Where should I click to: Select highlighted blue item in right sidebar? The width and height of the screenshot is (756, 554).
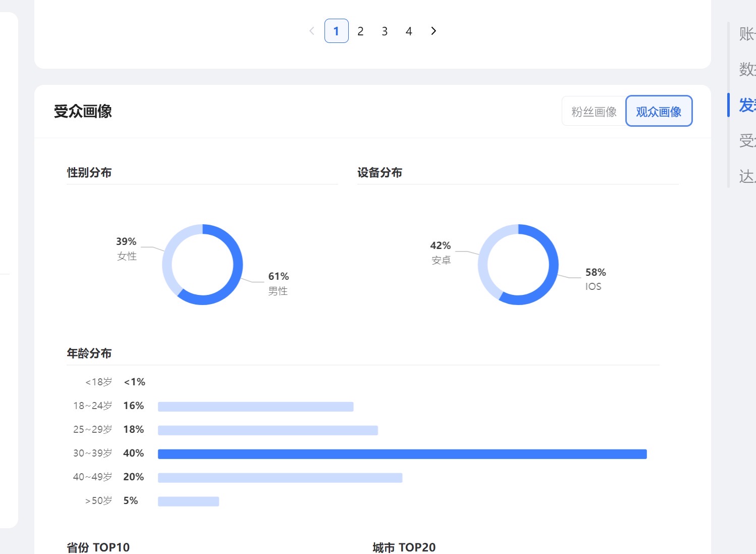tap(746, 105)
